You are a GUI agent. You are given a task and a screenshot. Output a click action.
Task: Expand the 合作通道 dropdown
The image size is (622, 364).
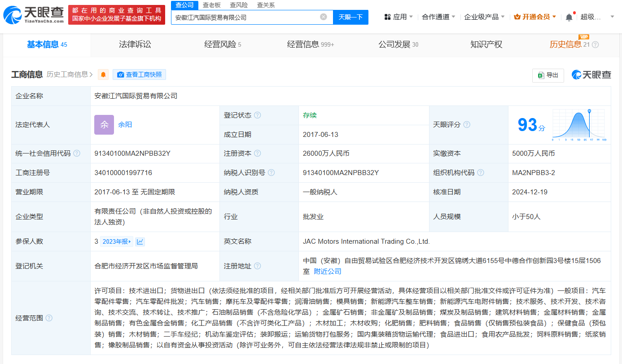click(x=435, y=16)
